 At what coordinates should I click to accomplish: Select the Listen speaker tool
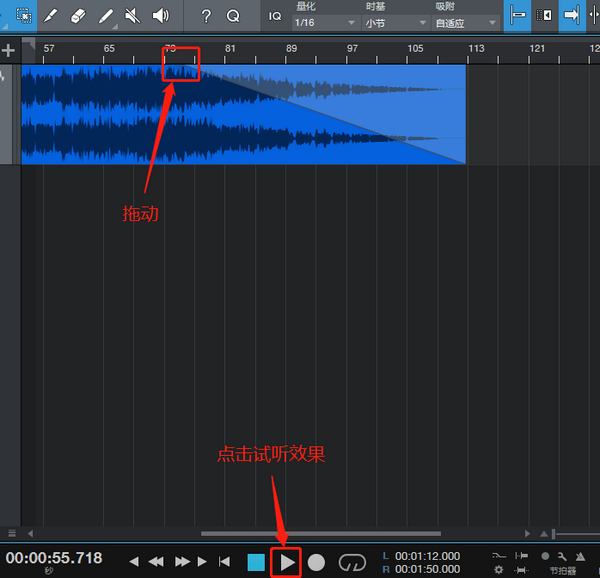coord(161,16)
